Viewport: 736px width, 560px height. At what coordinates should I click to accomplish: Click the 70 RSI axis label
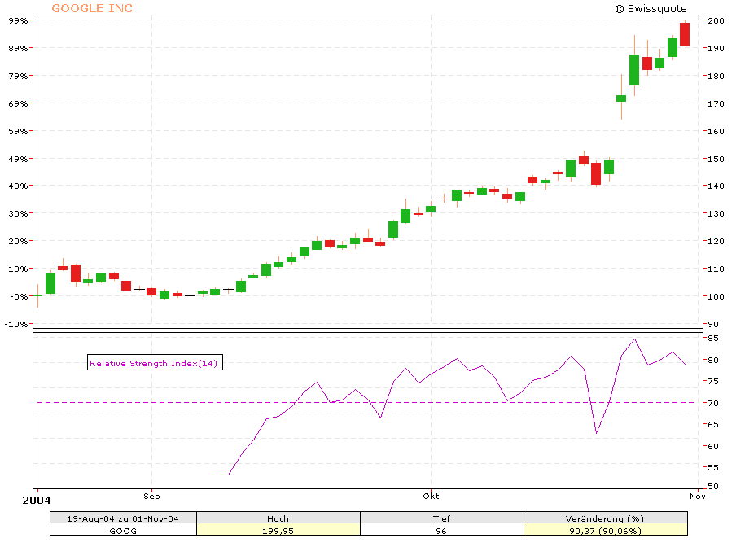click(713, 403)
